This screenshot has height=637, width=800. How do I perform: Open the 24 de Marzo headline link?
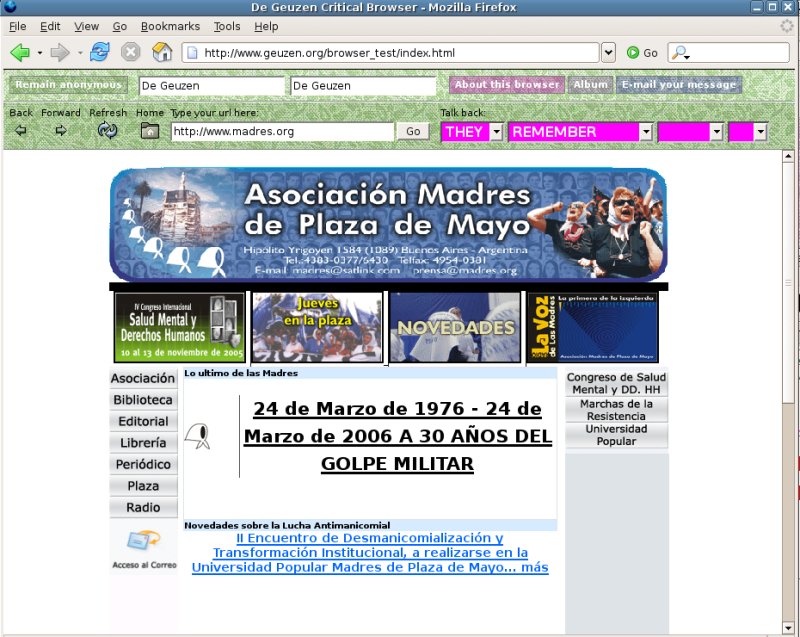[397, 436]
